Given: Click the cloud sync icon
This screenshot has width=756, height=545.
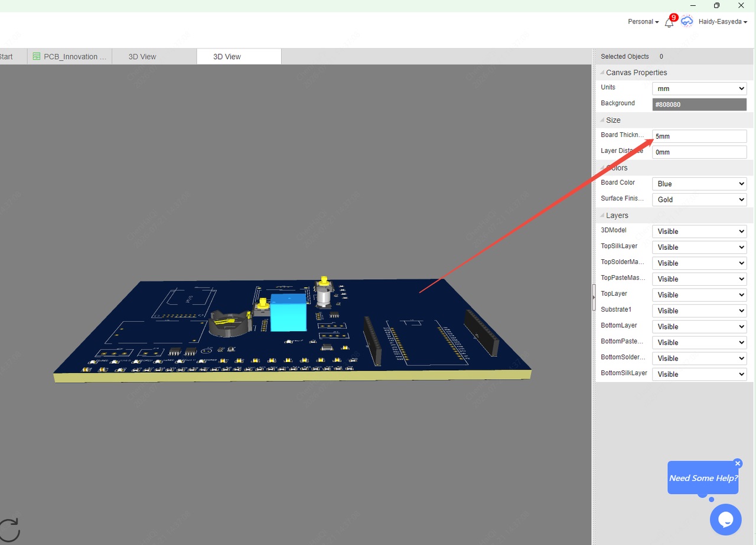Looking at the screenshot, I should pyautogui.click(x=687, y=21).
